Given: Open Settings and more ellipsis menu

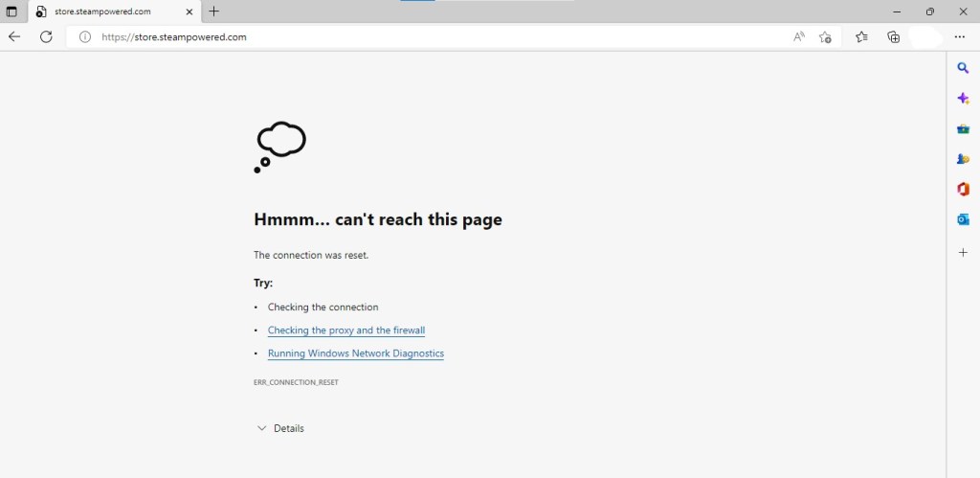Looking at the screenshot, I should (960, 36).
